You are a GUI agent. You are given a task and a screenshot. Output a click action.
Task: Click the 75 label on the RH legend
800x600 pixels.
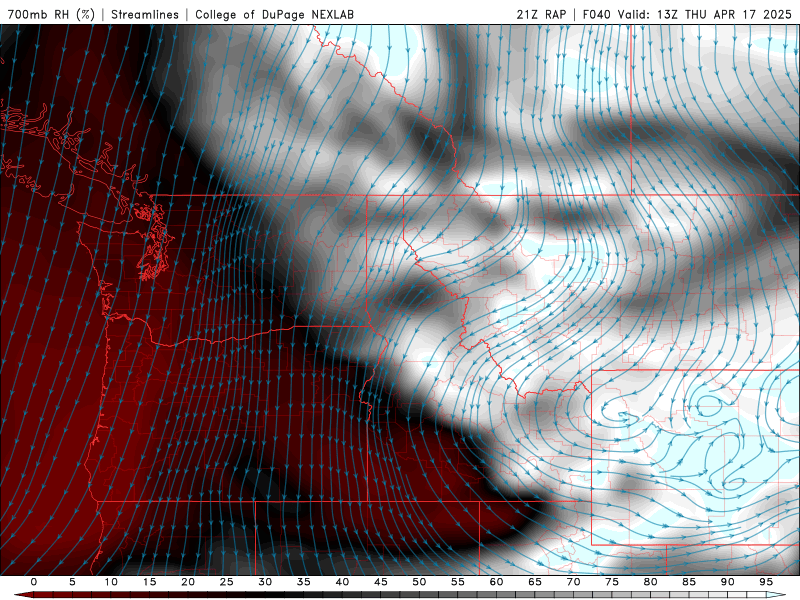coord(612,582)
